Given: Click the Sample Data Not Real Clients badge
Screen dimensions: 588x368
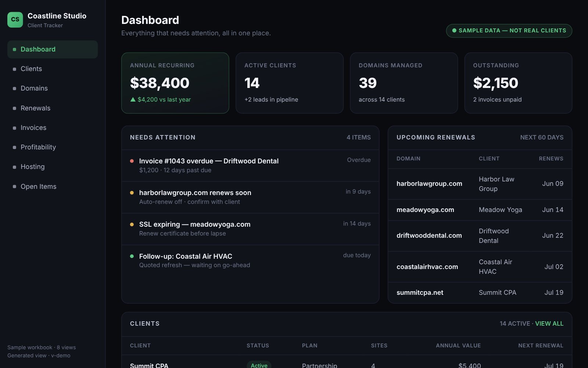Looking at the screenshot, I should click(509, 31).
